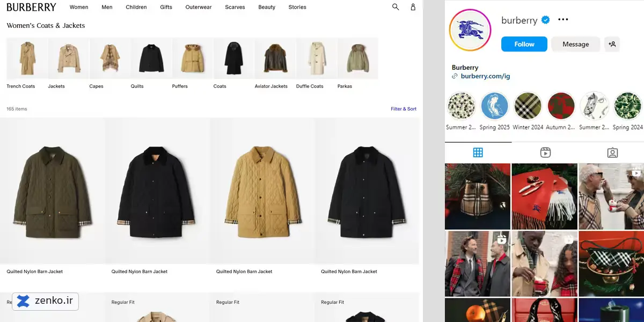Open the Gifts menu
The width and height of the screenshot is (644, 322).
pos(166,7)
